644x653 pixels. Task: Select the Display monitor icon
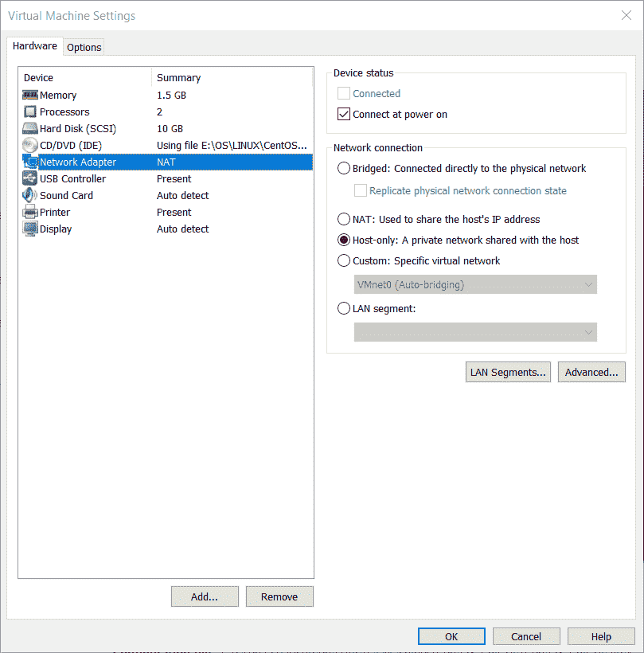(x=30, y=229)
